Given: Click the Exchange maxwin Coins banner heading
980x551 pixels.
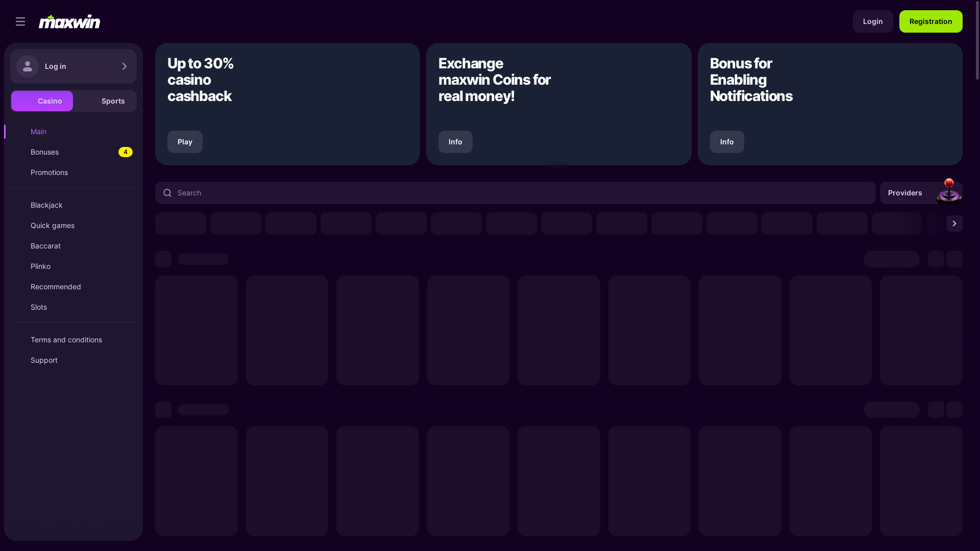Looking at the screenshot, I should tap(495, 80).
